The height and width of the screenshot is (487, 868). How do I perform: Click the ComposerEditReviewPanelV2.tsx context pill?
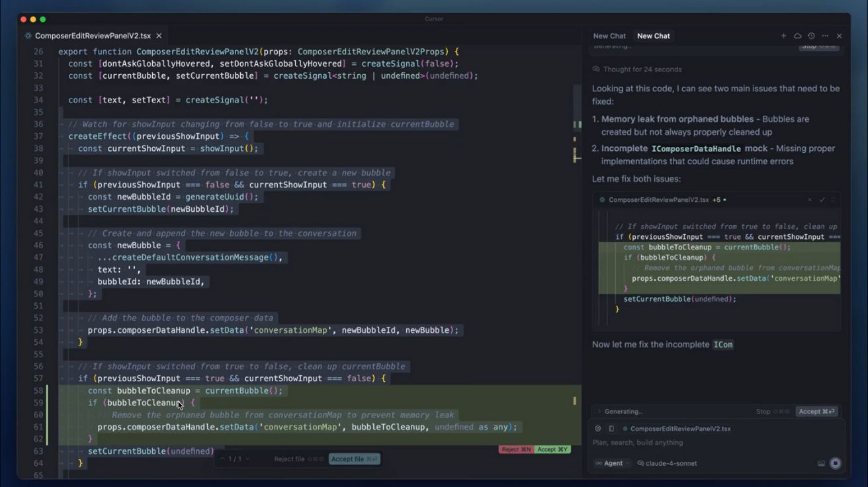tap(676, 429)
